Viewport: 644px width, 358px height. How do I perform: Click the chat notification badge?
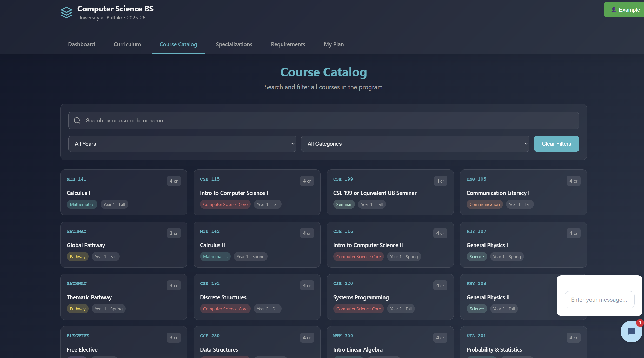[640, 323]
